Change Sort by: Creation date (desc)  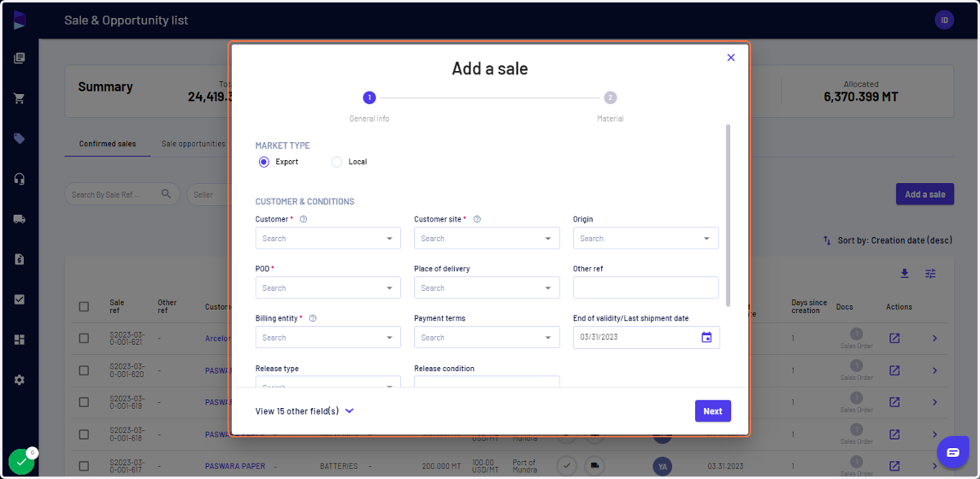point(888,240)
